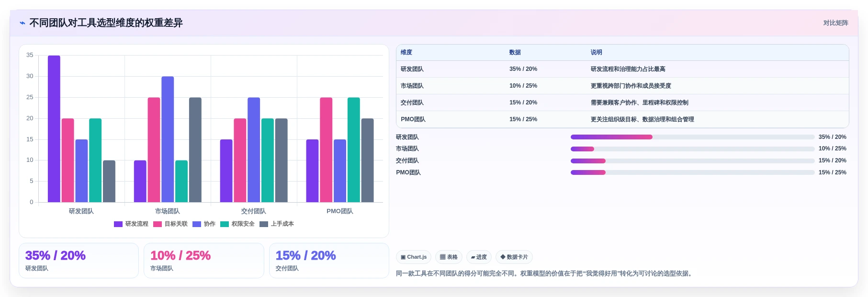Toggle the 权限安全 legend item
Screen dimensions: 868x297
(237, 224)
